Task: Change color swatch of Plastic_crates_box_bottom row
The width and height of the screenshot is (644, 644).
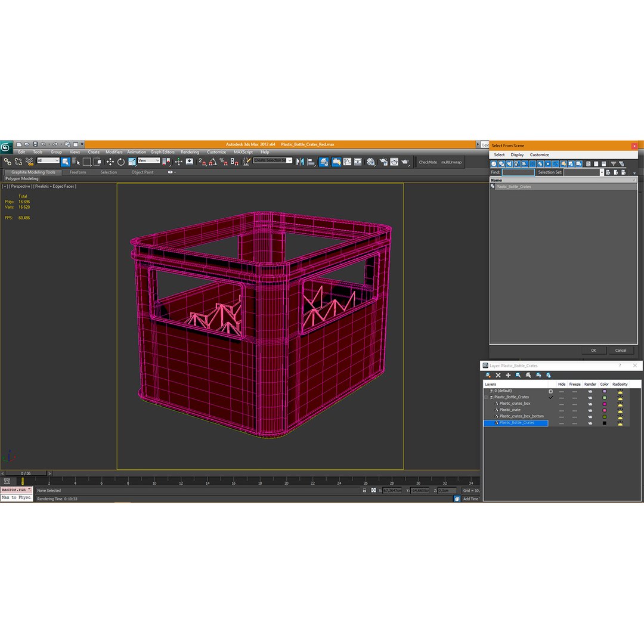Action: tap(604, 417)
